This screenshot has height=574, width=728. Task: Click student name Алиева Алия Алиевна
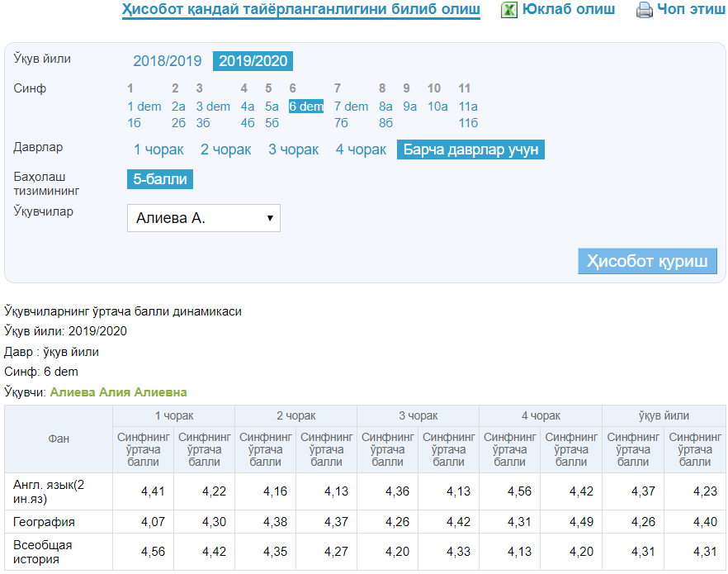point(118,392)
